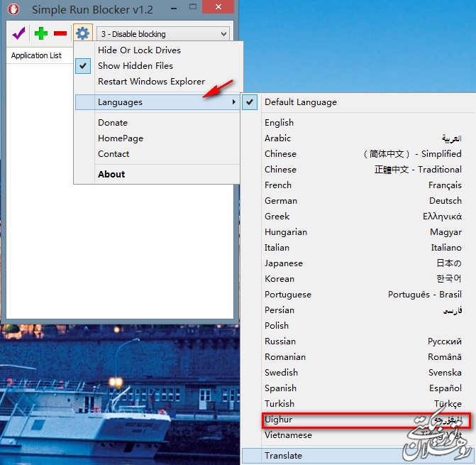Choose Chinese Simplified language
The image size is (476, 465).
[358, 153]
